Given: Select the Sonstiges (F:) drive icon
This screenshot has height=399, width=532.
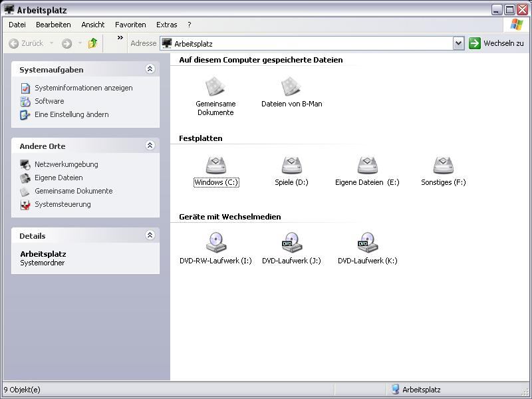Looking at the screenshot, I should pyautogui.click(x=443, y=165).
